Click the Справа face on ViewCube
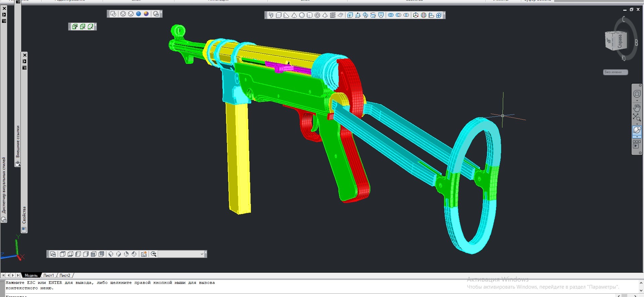This screenshot has height=297, width=644. (x=620, y=41)
